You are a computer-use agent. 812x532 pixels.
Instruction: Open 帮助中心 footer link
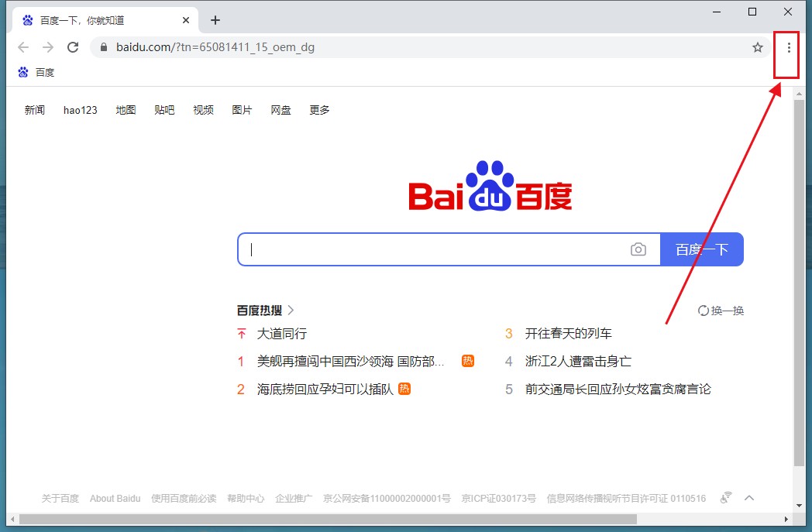click(x=246, y=499)
